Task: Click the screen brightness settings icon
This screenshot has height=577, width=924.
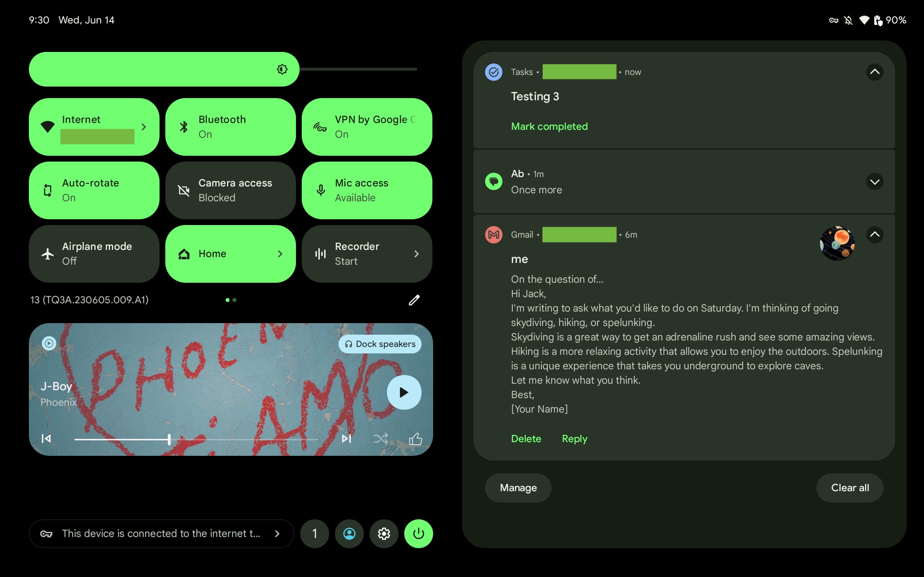Action: point(282,68)
